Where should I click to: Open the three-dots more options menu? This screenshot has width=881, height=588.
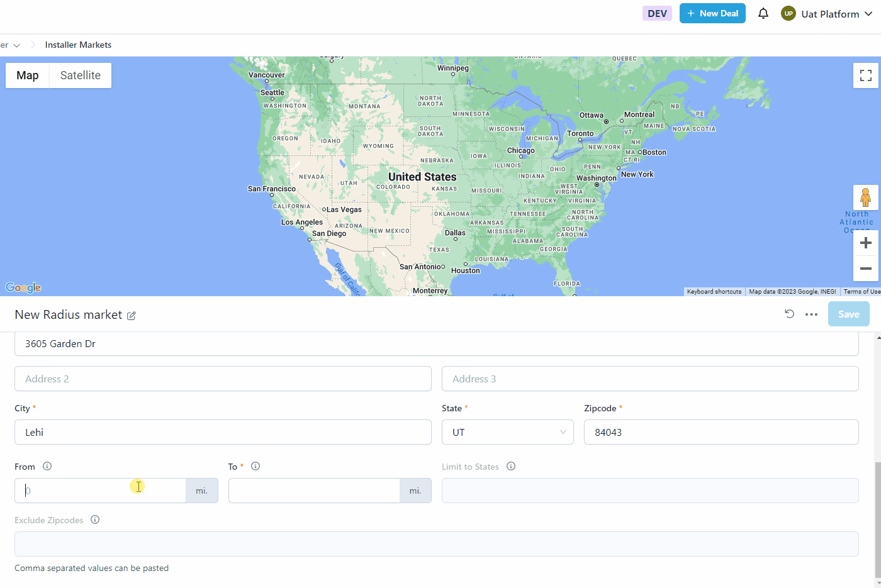(811, 314)
